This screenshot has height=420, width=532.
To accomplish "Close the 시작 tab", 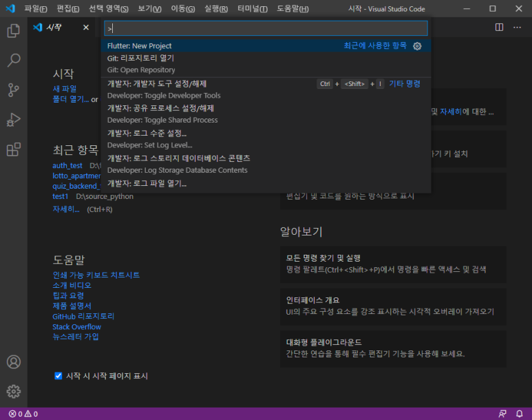I will click(x=86, y=28).
